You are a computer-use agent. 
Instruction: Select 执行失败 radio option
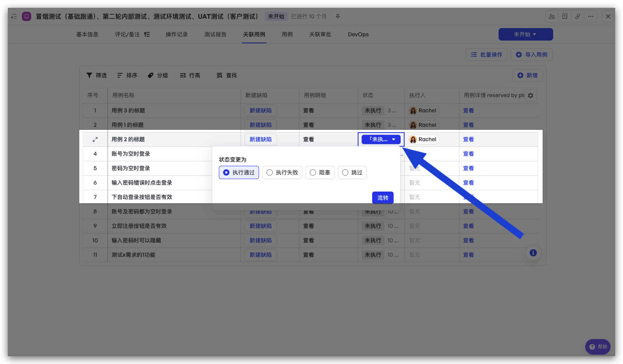point(282,172)
